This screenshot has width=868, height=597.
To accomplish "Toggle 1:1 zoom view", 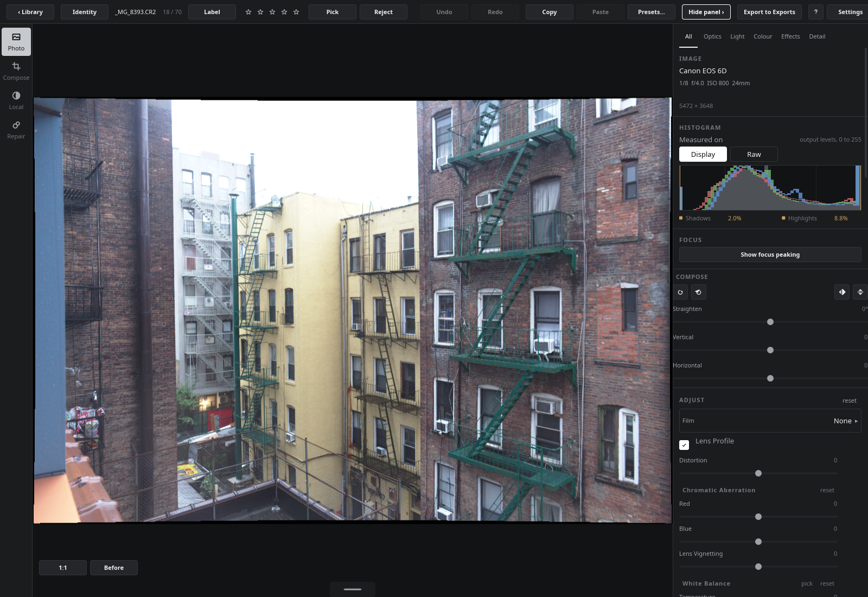I will [x=63, y=568].
